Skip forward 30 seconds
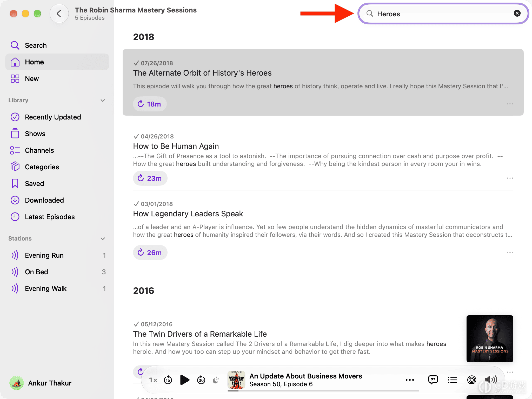Screen dimensions: 532x399 click(x=201, y=380)
